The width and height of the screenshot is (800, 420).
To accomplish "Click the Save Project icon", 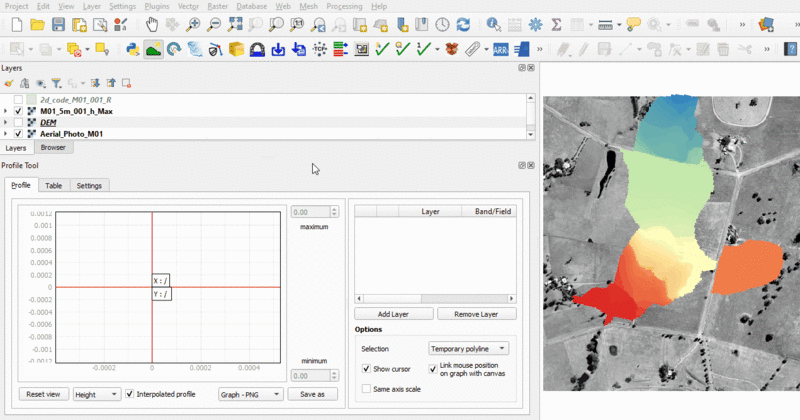I will click(59, 24).
